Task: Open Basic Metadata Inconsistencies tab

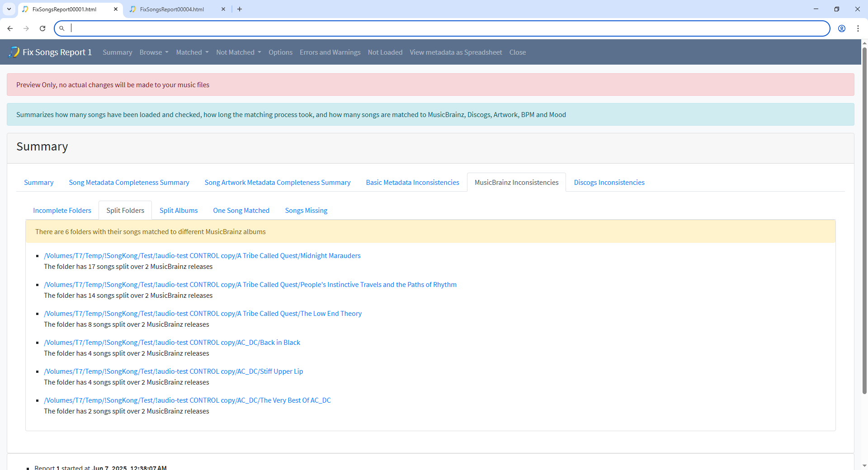Action: pos(412,183)
